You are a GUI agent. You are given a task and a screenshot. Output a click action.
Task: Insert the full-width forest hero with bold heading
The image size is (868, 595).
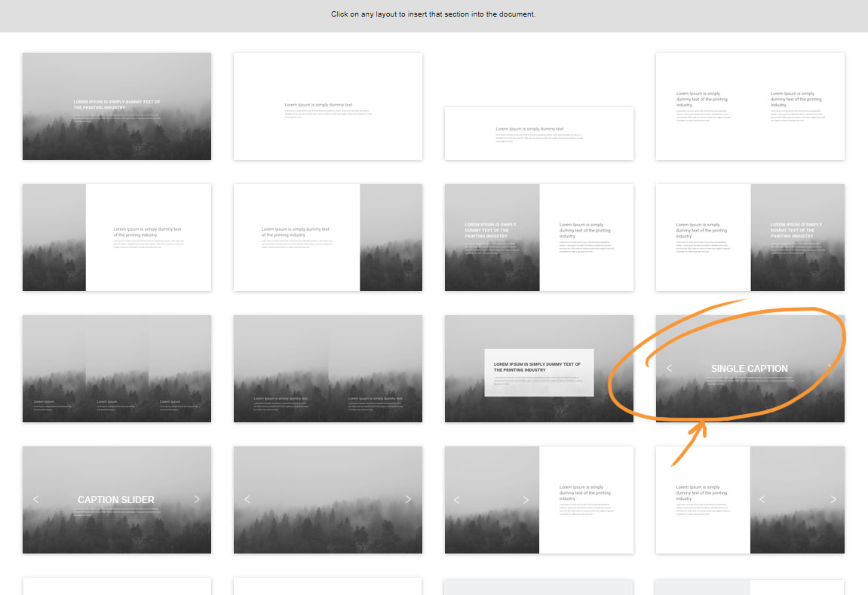pos(117,106)
